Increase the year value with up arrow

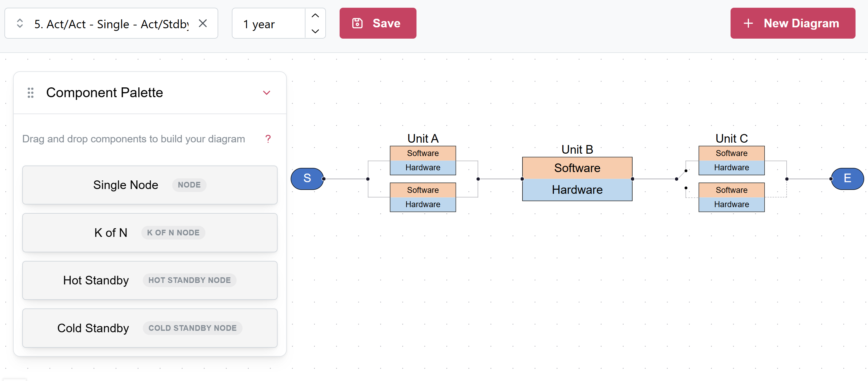point(315,16)
